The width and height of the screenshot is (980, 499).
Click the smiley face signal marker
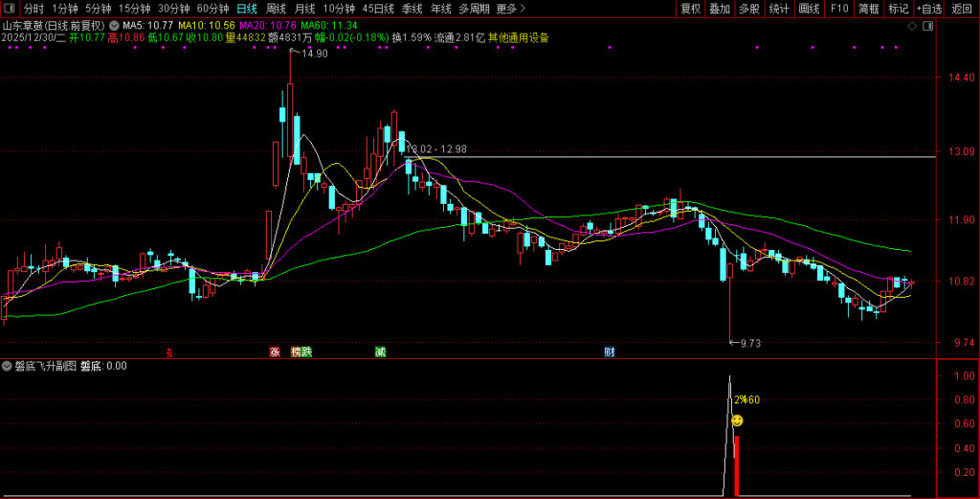click(737, 420)
